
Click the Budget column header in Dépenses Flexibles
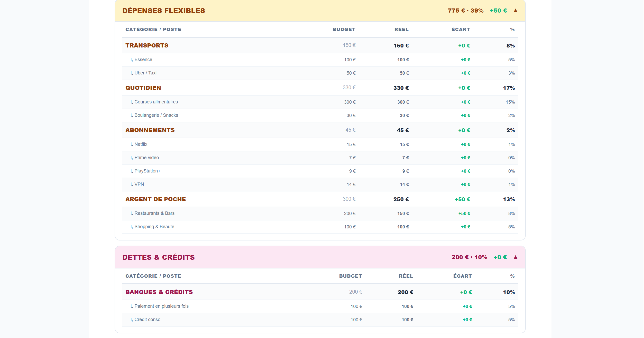click(x=344, y=30)
